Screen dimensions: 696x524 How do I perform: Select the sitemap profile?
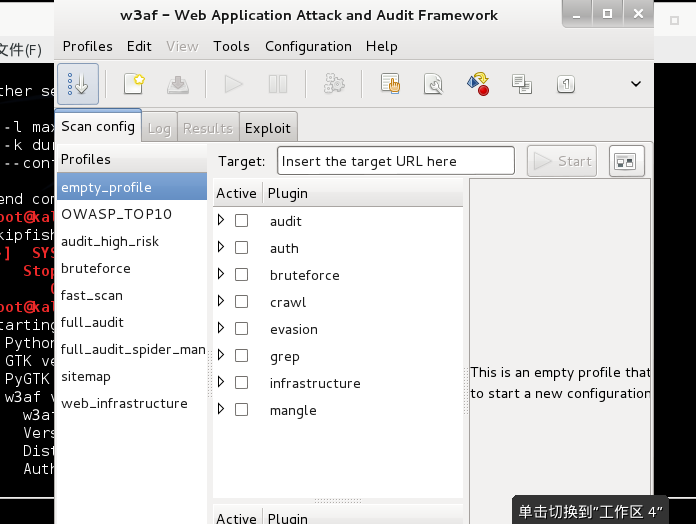pos(132,377)
